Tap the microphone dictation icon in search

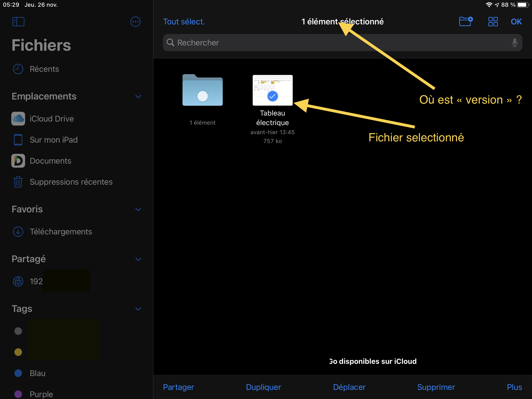tap(515, 43)
